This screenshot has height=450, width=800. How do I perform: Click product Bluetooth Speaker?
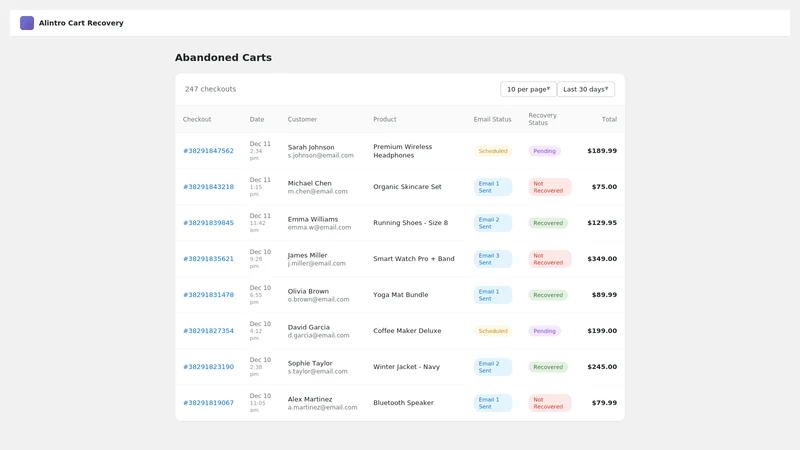coord(403,403)
